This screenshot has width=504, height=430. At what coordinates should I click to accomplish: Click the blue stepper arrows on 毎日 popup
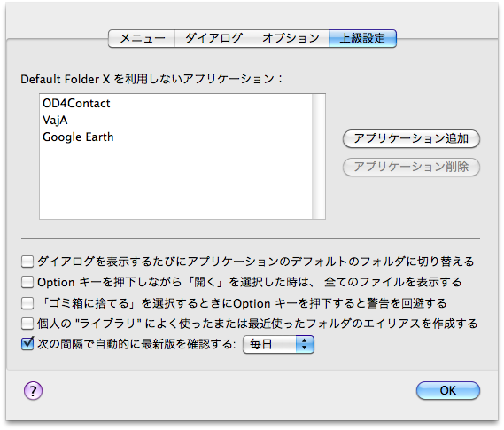click(305, 345)
